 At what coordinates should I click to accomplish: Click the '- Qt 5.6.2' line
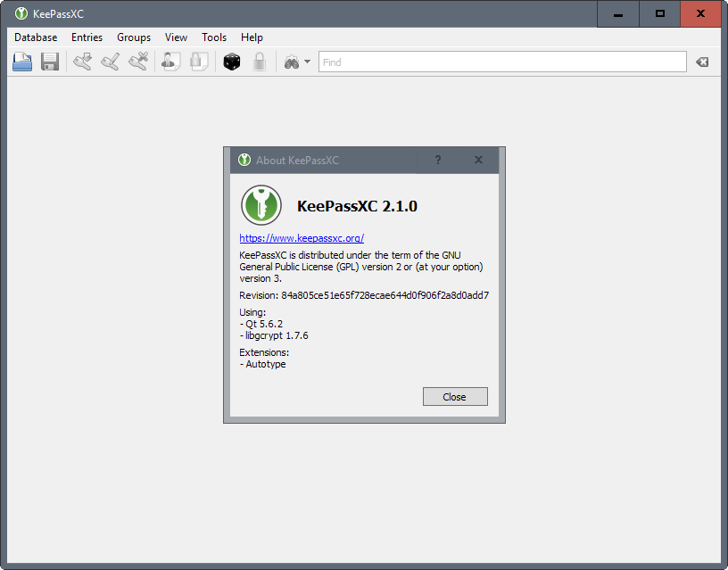(261, 324)
